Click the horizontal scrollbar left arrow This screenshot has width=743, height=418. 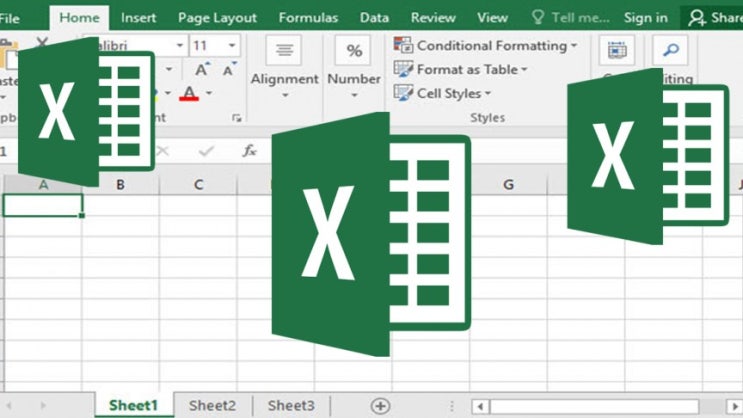480,406
